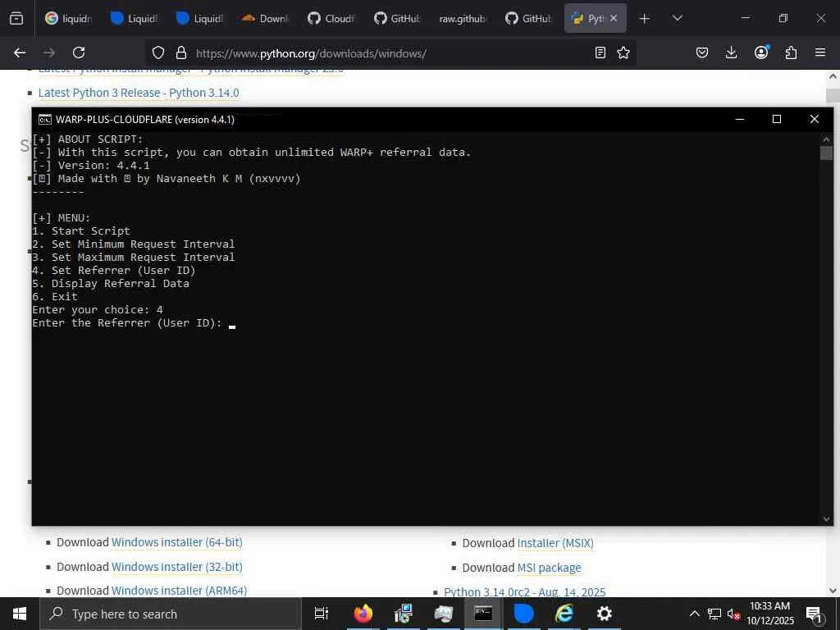
Task: Open the Windows Start menu
Action: point(20,614)
